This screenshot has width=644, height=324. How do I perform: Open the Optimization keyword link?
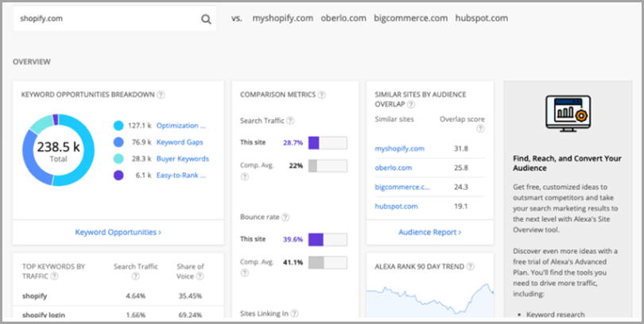181,125
